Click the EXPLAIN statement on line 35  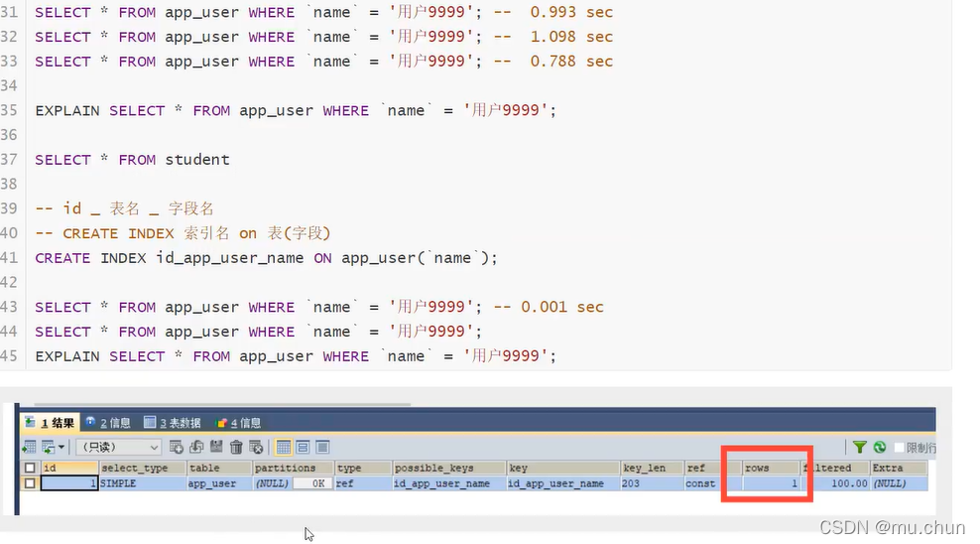click(295, 110)
